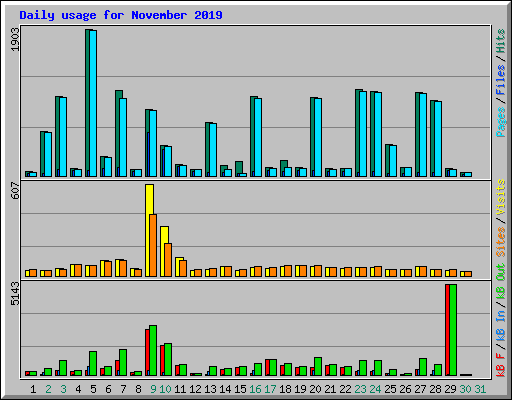The image size is (512, 400).
Task: Click day 24 on the x-axis
Action: [375, 389]
